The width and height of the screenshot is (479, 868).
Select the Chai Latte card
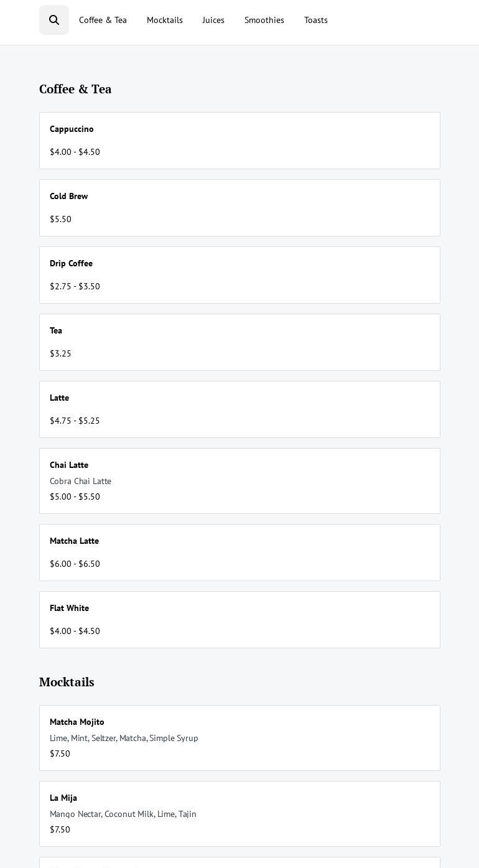point(240,481)
